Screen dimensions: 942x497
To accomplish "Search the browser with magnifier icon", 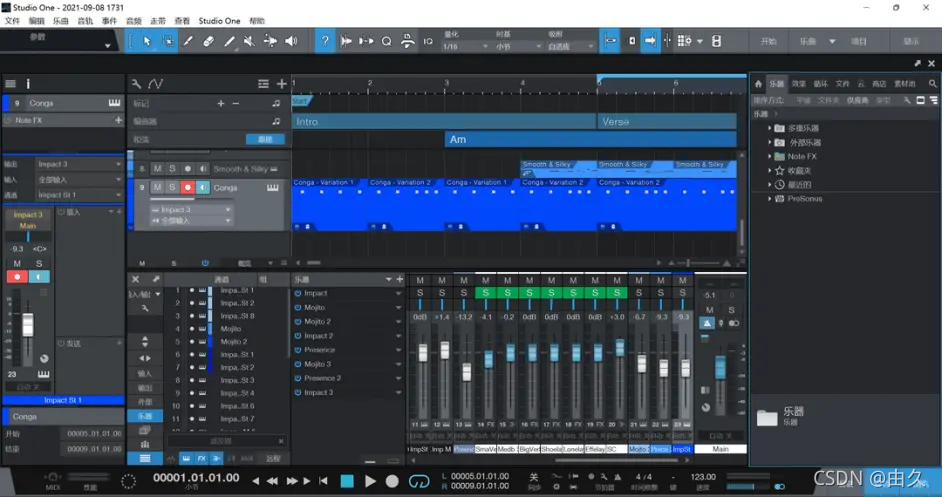I will pyautogui.click(x=932, y=84).
